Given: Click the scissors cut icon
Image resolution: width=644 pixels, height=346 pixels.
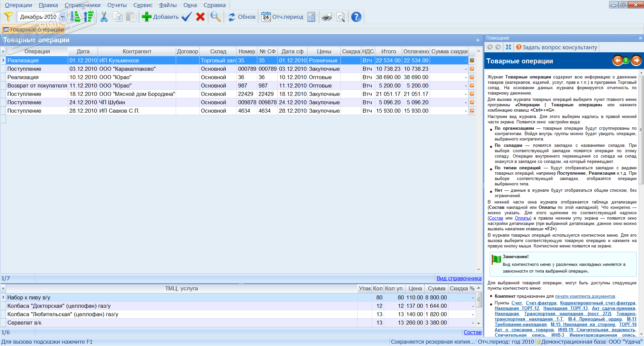Looking at the screenshot, I should pyautogui.click(x=104, y=17).
